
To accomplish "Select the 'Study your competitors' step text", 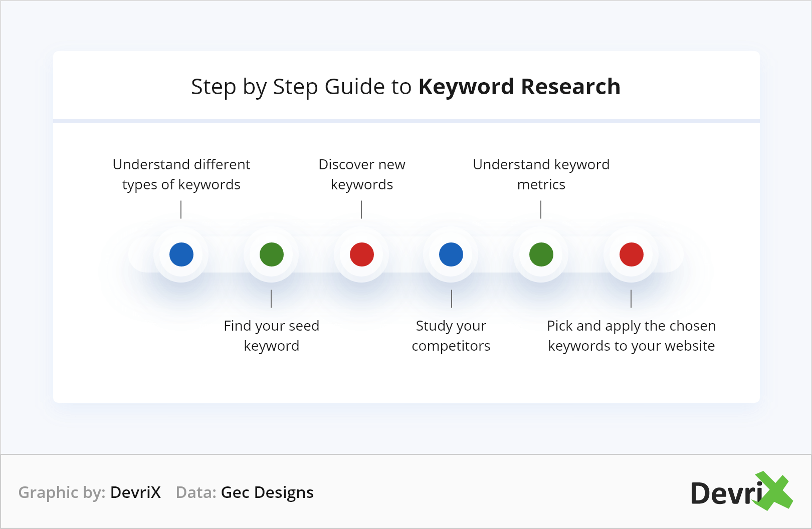I will coord(451,336).
